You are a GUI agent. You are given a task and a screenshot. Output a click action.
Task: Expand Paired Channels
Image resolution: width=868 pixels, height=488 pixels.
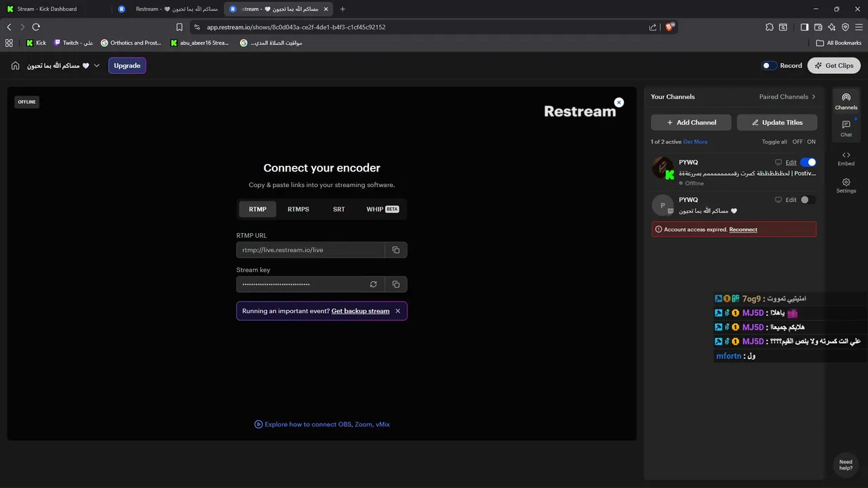787,97
